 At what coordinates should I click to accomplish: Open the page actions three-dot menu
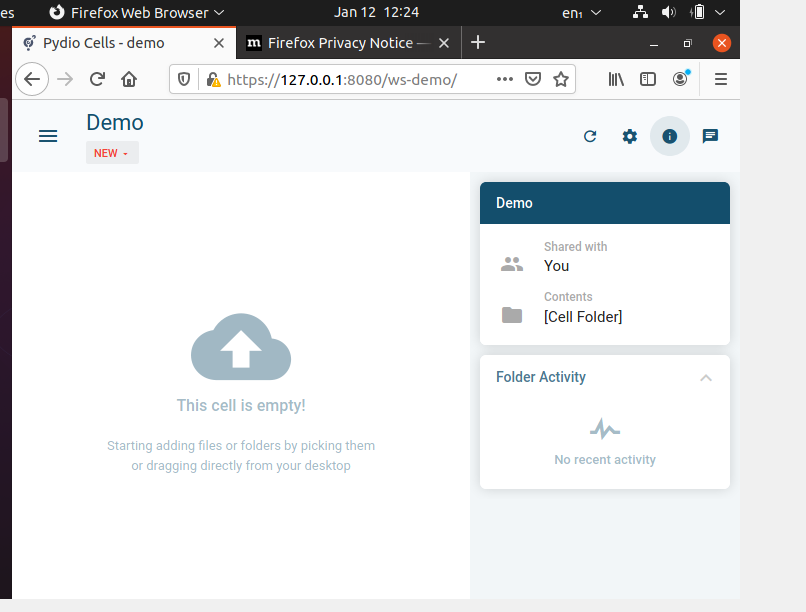505,79
